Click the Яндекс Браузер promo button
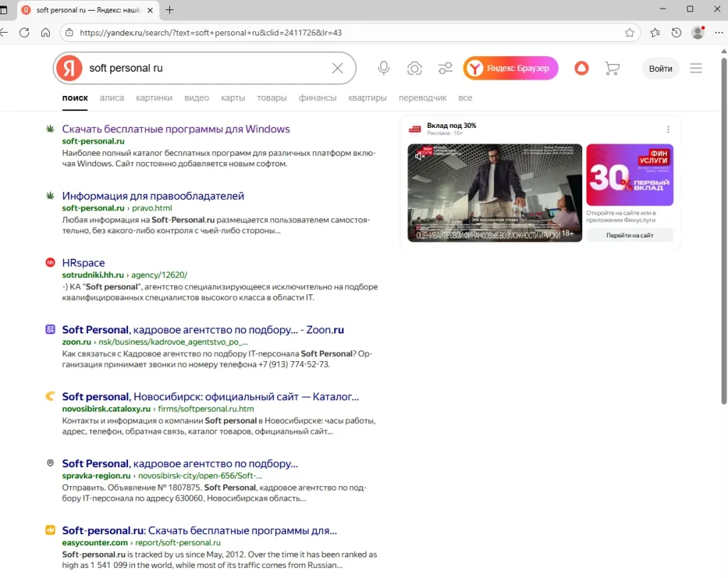The height and width of the screenshot is (578, 728). click(x=510, y=68)
